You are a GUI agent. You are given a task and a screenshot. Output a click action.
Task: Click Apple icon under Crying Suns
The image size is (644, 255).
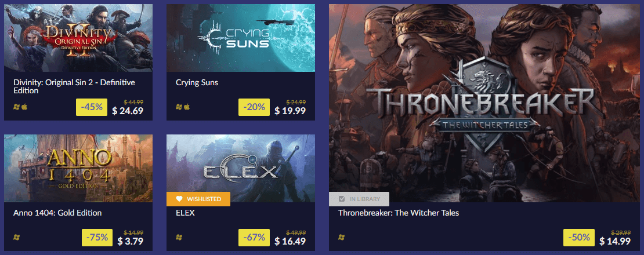(x=186, y=107)
